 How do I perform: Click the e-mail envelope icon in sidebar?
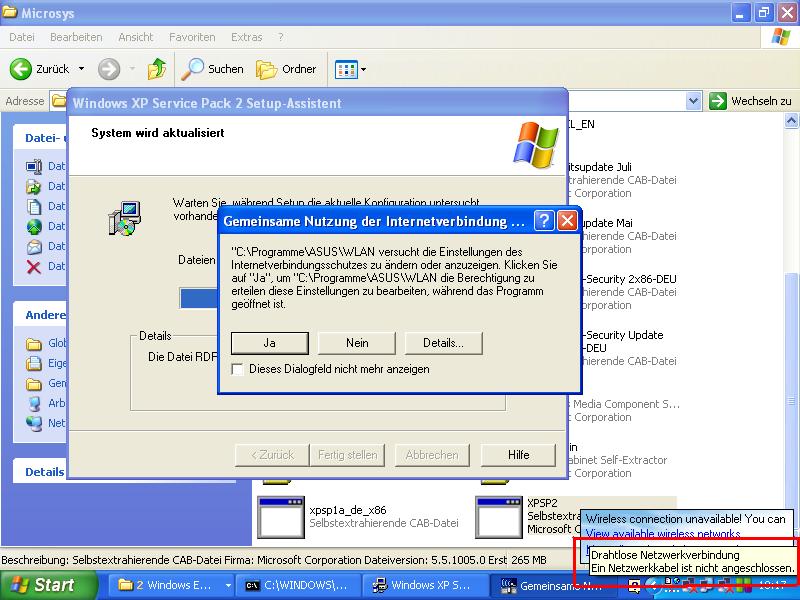coord(34,246)
